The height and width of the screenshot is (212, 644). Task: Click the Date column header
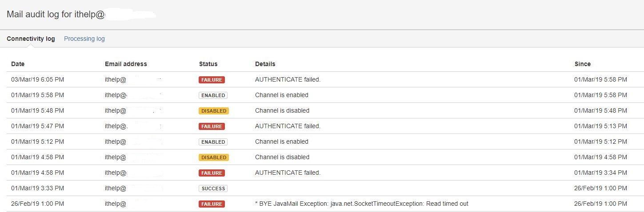[18, 64]
